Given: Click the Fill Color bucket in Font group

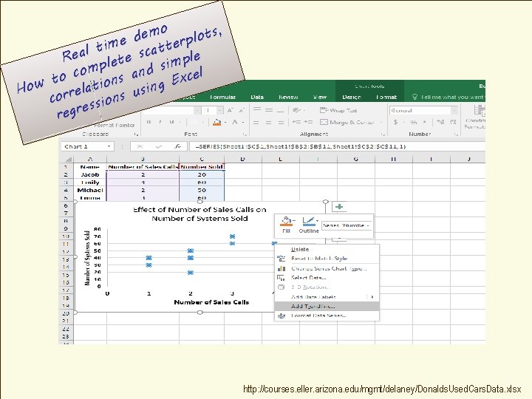Looking at the screenshot, I should [x=216, y=123].
